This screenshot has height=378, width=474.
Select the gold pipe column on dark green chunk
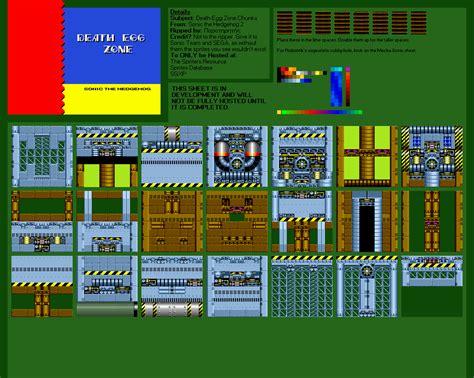(x=432, y=221)
